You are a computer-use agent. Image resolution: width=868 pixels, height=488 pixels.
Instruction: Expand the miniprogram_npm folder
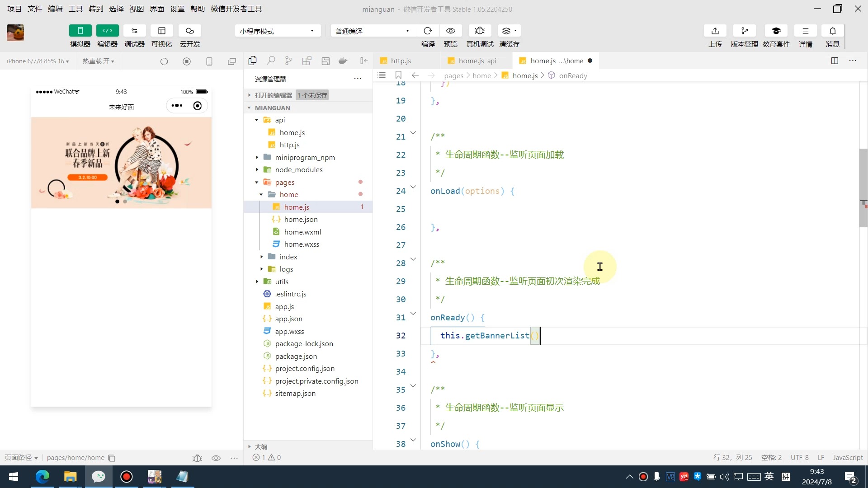(305, 157)
